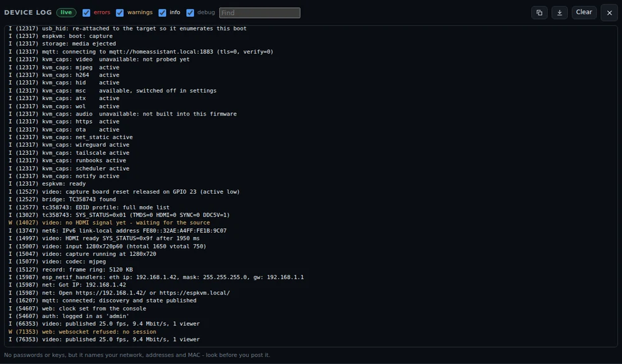Select the 'espkvm: ready' log line
Screen dimensions: 622x364
[47, 184]
